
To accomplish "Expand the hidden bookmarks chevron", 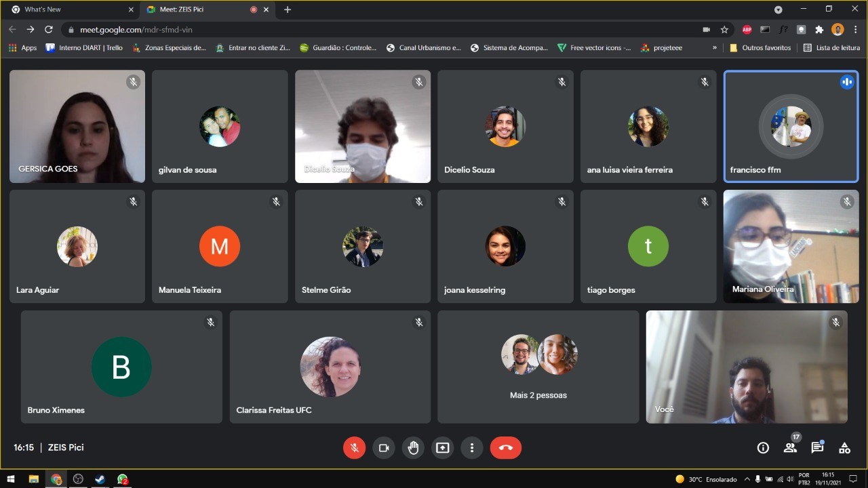I will pos(714,48).
